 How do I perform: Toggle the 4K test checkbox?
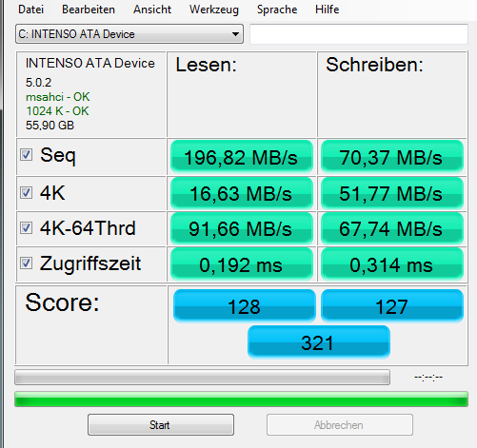point(26,192)
